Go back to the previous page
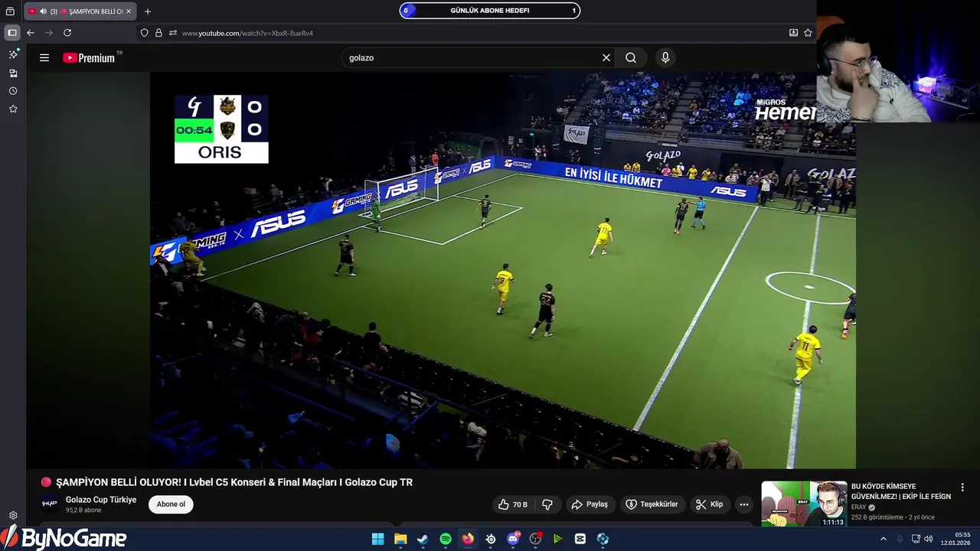This screenshot has width=980, height=551. tap(31, 33)
